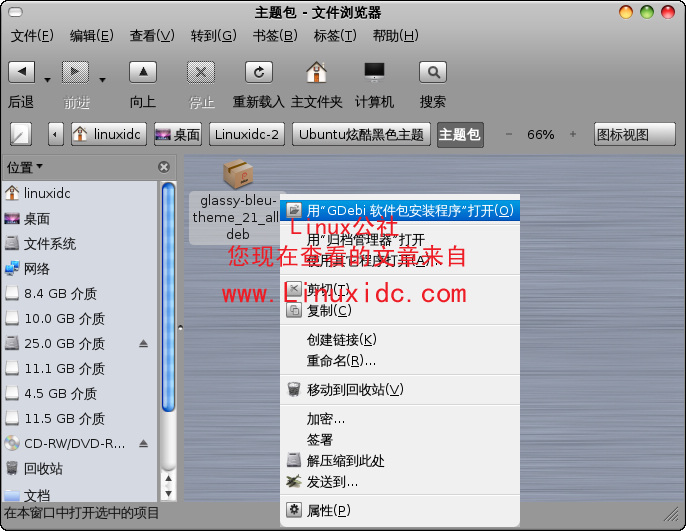This screenshot has width=686, height=531.
Task: Click the 66% zoom level label
Action: click(540, 134)
